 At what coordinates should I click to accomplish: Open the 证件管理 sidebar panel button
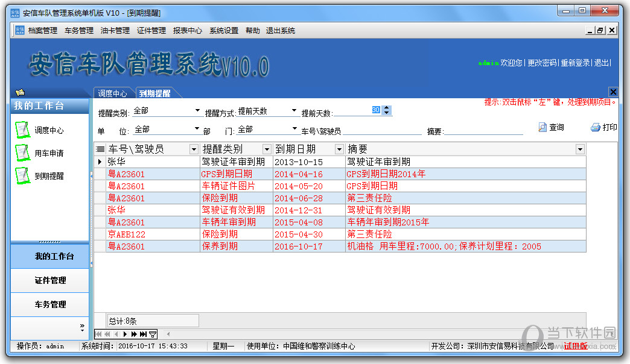49,280
